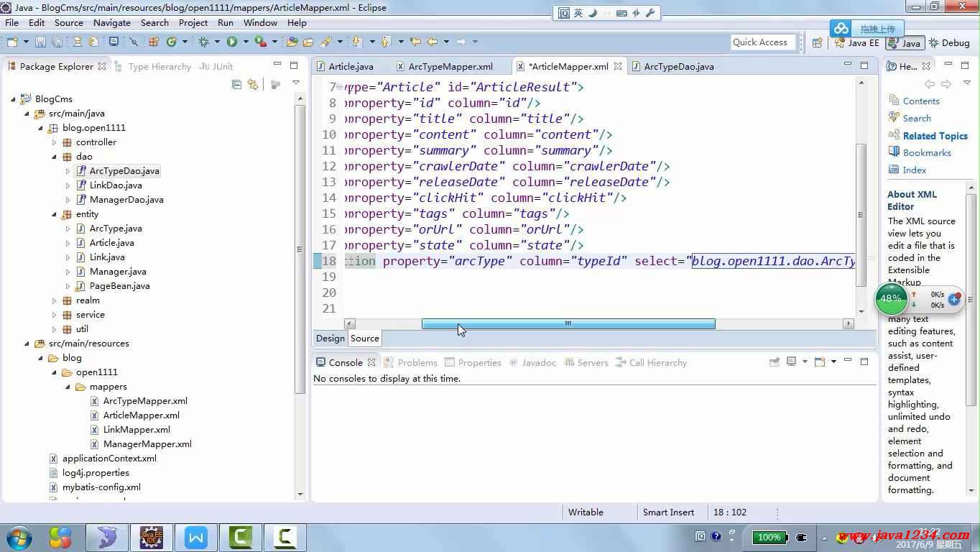The height and width of the screenshot is (552, 980).
Task: Click the Skip All Breakpoints toolbar icon
Action: (x=134, y=42)
